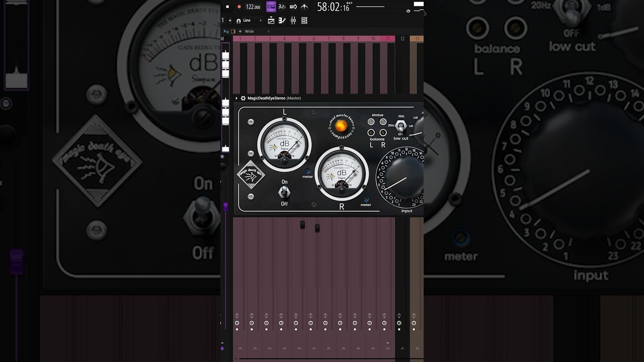Click the mixer fader handle on track 6

click(x=317, y=228)
